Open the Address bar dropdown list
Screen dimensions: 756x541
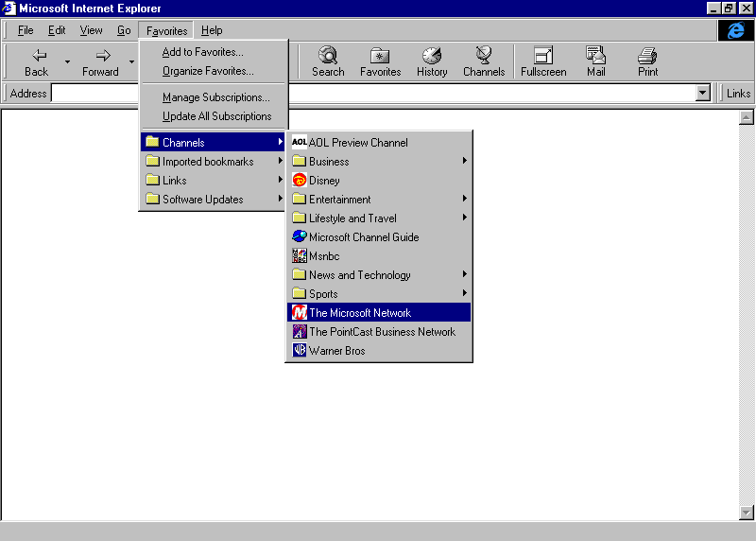[x=703, y=93]
